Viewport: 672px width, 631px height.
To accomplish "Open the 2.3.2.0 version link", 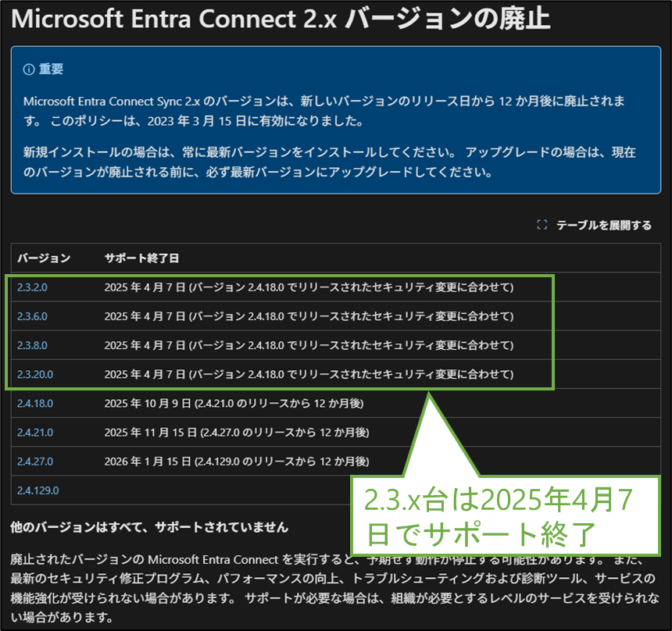I will (x=32, y=287).
